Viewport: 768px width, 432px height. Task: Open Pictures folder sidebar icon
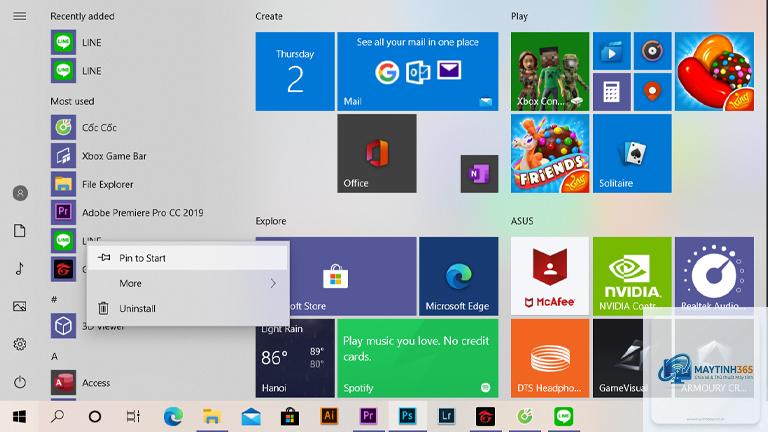click(x=20, y=307)
